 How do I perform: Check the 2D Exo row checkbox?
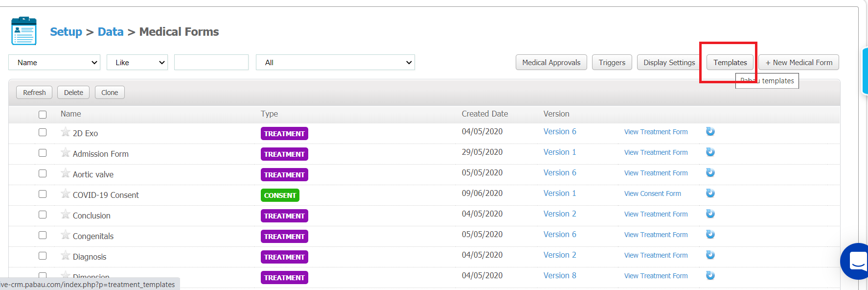[x=43, y=132]
